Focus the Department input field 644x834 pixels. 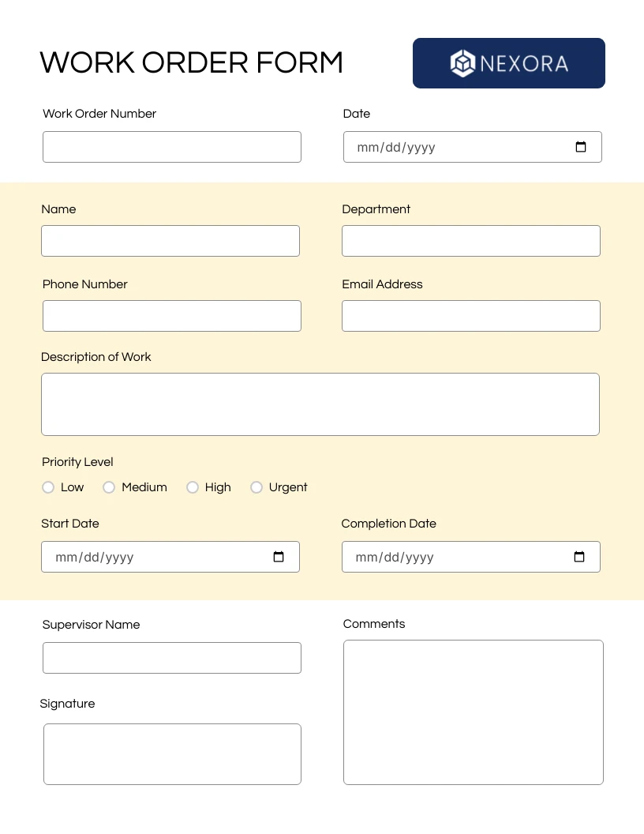tap(471, 241)
